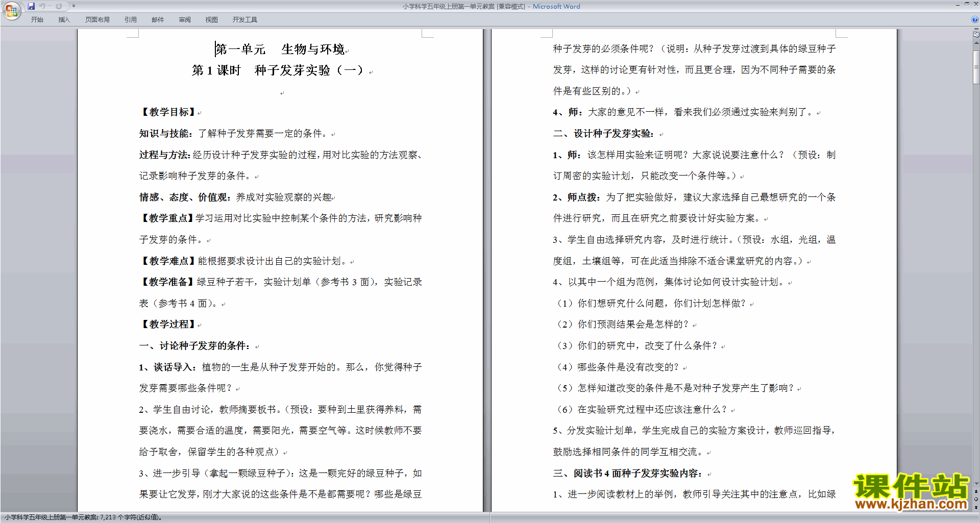
Task: Click the 过程与方法 line
Action: pos(281,155)
